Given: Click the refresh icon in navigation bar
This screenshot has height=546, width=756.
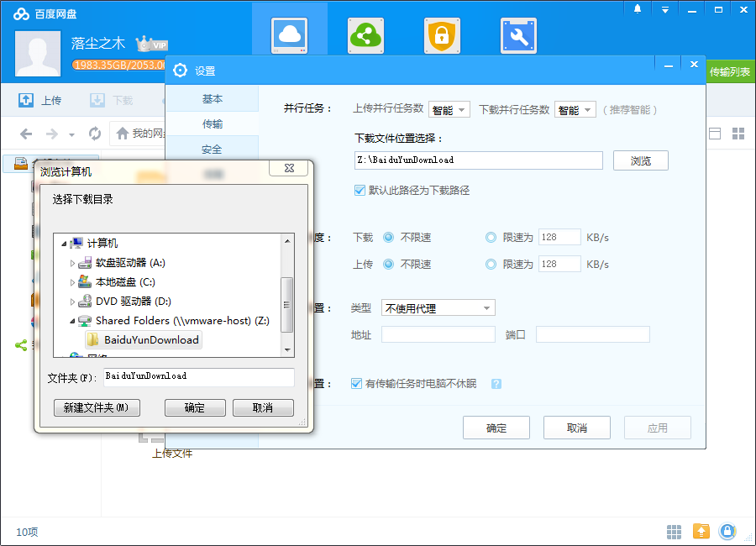Looking at the screenshot, I should coord(95,134).
